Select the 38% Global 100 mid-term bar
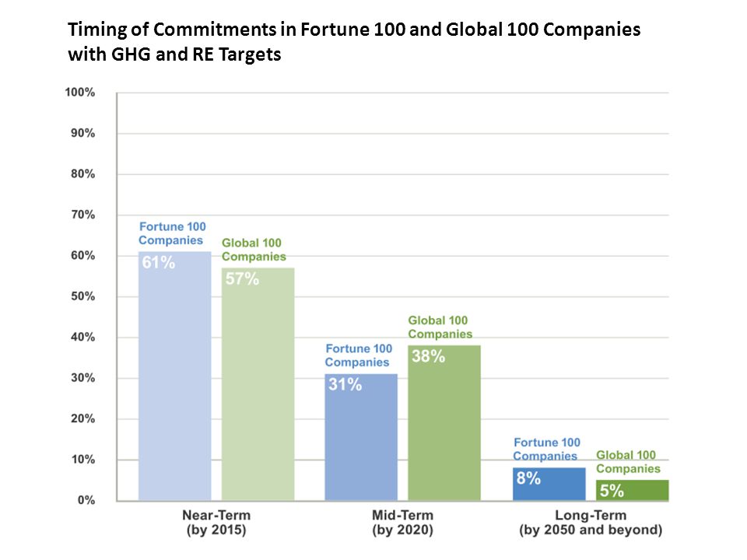The height and width of the screenshot is (560, 747). 444,423
